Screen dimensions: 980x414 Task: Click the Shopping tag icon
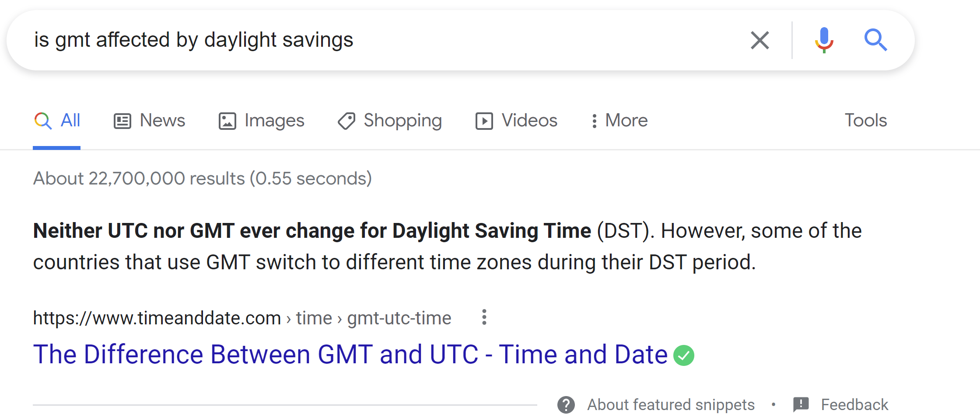coord(346,121)
